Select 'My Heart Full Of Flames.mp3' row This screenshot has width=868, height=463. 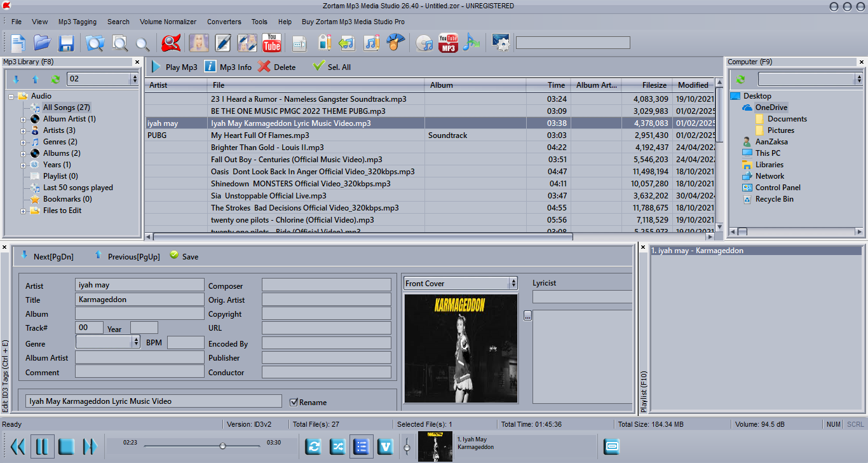click(431, 135)
